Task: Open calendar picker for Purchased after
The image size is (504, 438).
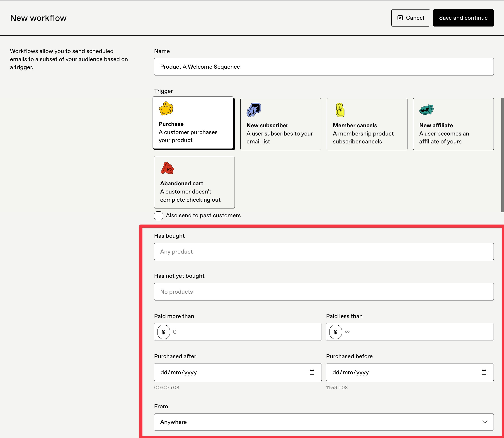Action: point(312,372)
